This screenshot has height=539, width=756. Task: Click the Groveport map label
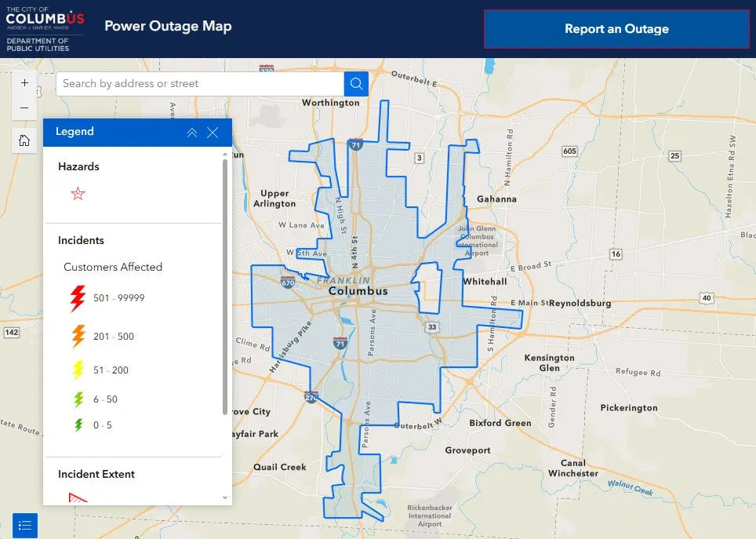(x=467, y=450)
